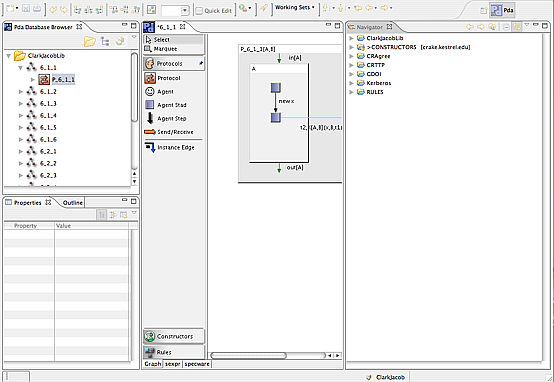Open the Constructors palette drawer
This screenshot has width=554, height=382.
(x=174, y=336)
